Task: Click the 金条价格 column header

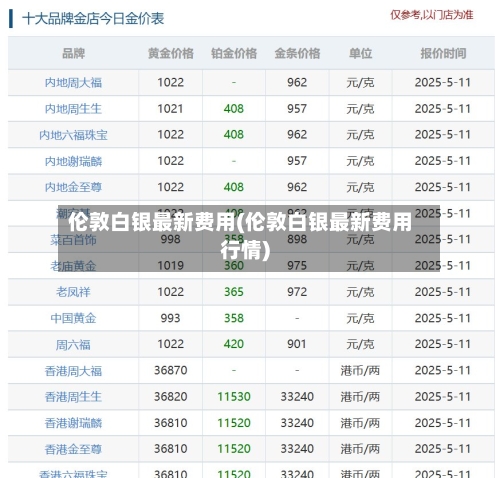Action: point(297,53)
